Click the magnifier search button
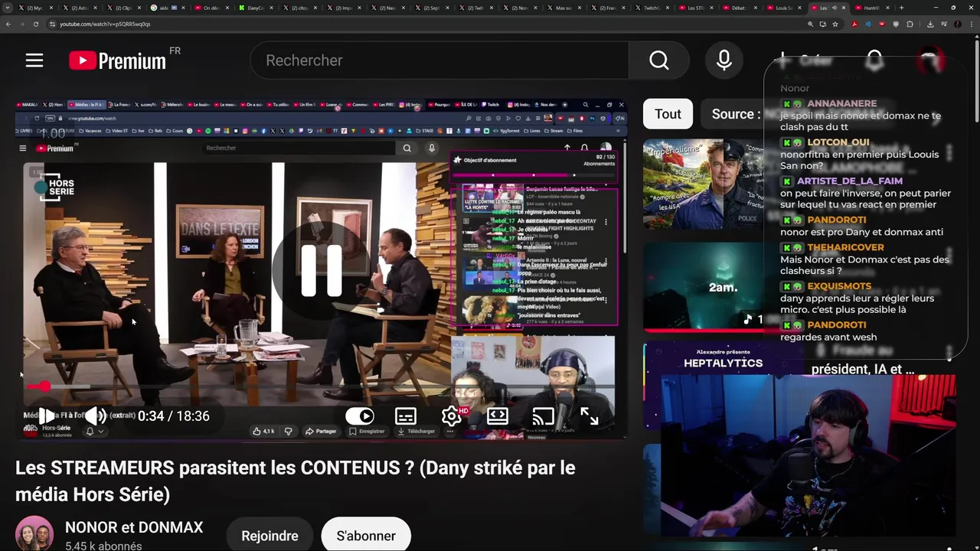The height and width of the screenshot is (551, 980). click(x=659, y=60)
